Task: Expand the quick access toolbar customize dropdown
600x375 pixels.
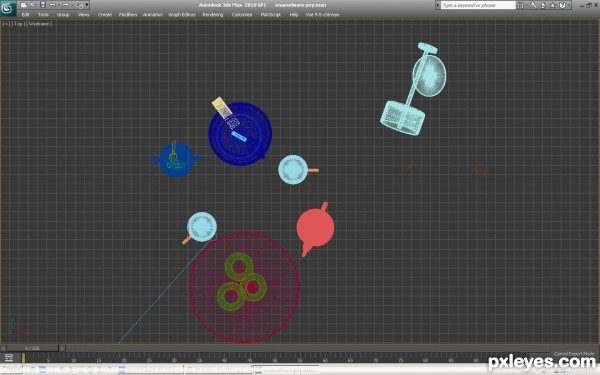Action: point(87,5)
